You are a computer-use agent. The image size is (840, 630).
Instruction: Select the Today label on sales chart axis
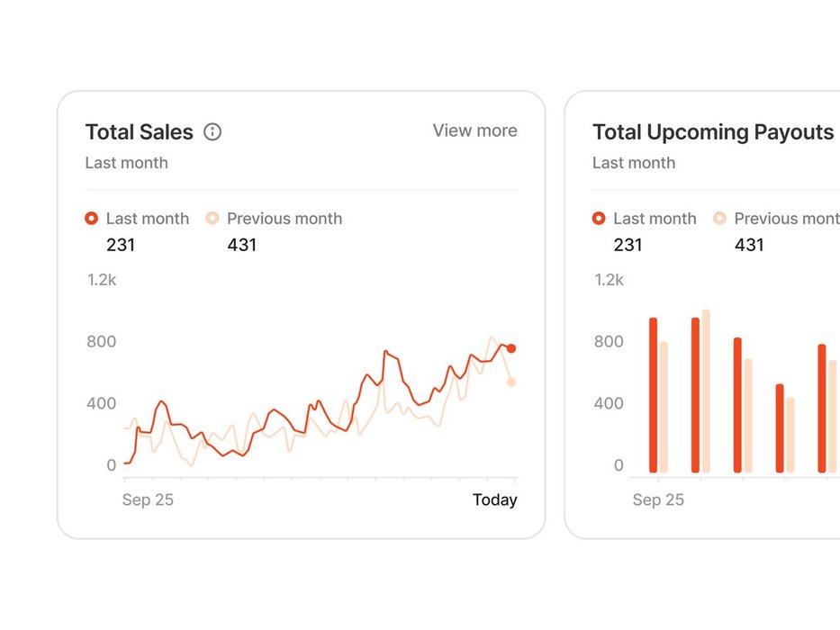(x=494, y=500)
